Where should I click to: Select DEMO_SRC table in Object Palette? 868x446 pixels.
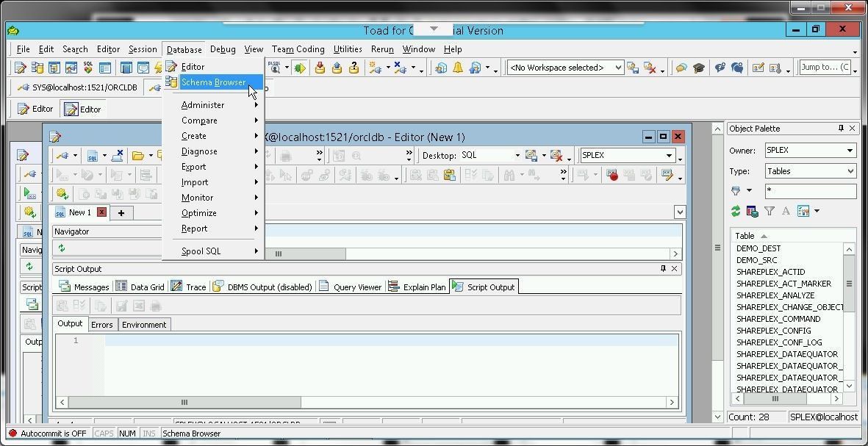tap(757, 260)
